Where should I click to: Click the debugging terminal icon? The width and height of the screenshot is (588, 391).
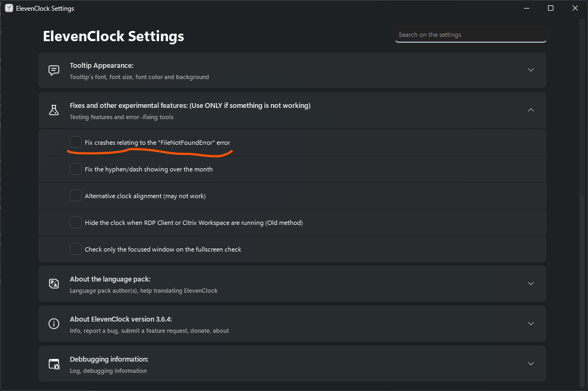click(x=53, y=363)
